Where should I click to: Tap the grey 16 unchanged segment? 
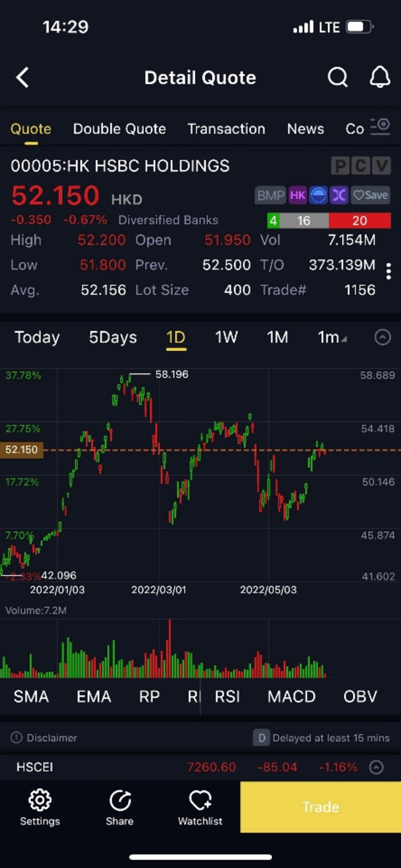point(303,221)
